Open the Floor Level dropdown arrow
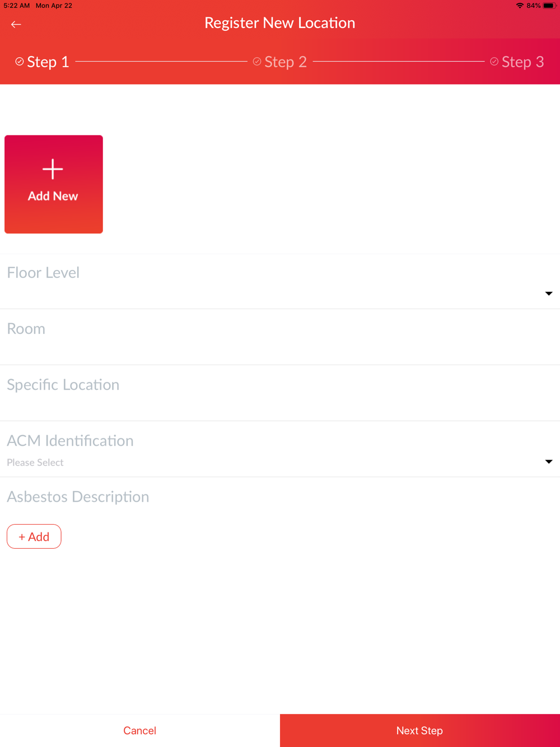Screen dimensions: 560x747 pos(549,293)
